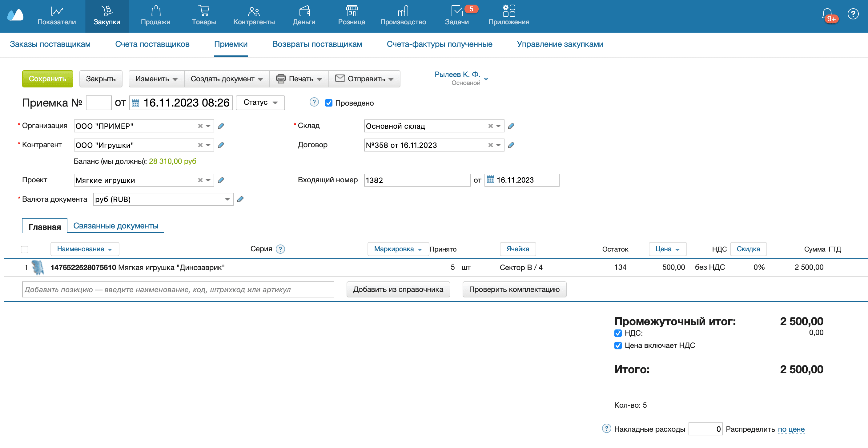Toggle Цена включает НДС checkbox
Image resolution: width=868 pixels, height=448 pixels.
pos(618,345)
